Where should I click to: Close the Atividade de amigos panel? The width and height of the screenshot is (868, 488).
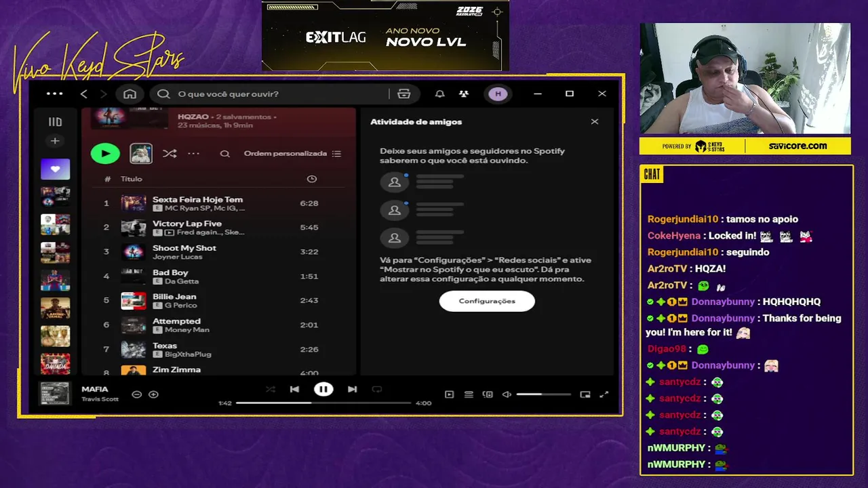pyautogui.click(x=595, y=122)
